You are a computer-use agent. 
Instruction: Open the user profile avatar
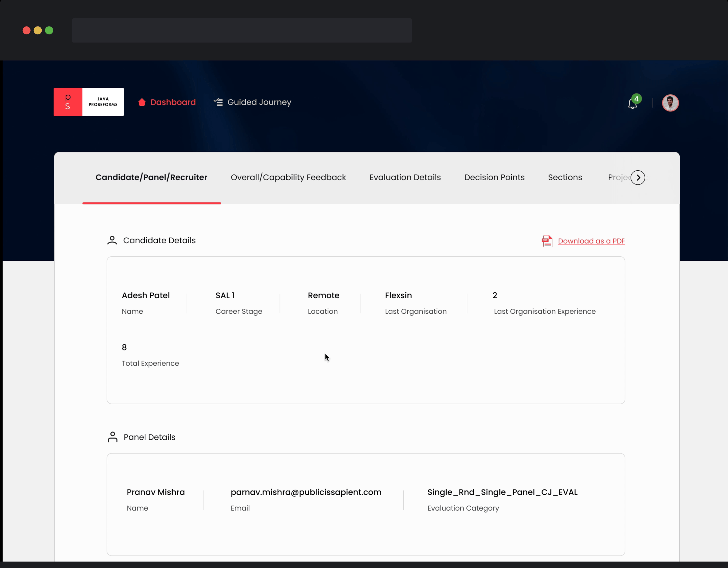click(x=670, y=103)
